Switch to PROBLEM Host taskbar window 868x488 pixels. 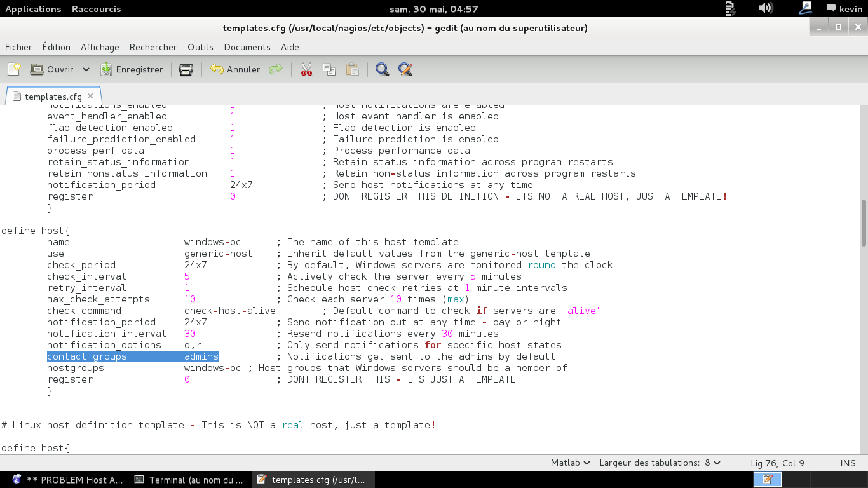67,480
